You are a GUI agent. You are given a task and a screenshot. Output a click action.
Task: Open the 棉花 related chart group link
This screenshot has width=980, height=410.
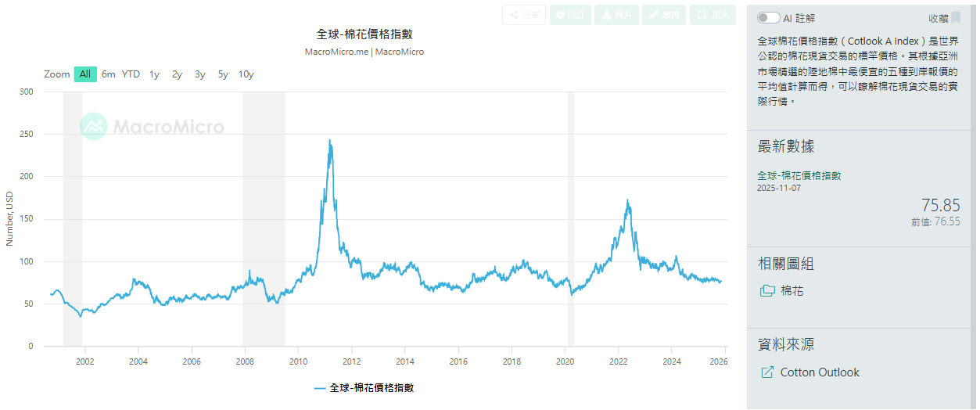click(792, 291)
